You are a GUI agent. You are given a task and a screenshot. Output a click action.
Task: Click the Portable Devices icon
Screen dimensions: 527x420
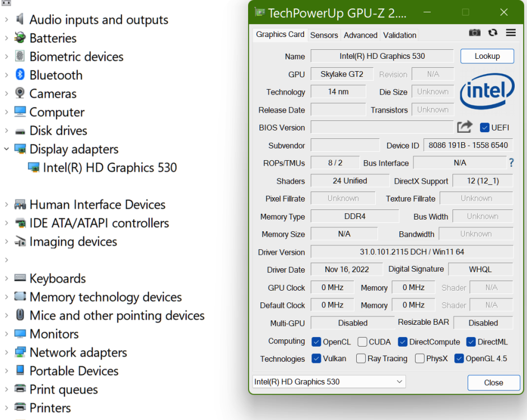point(20,370)
